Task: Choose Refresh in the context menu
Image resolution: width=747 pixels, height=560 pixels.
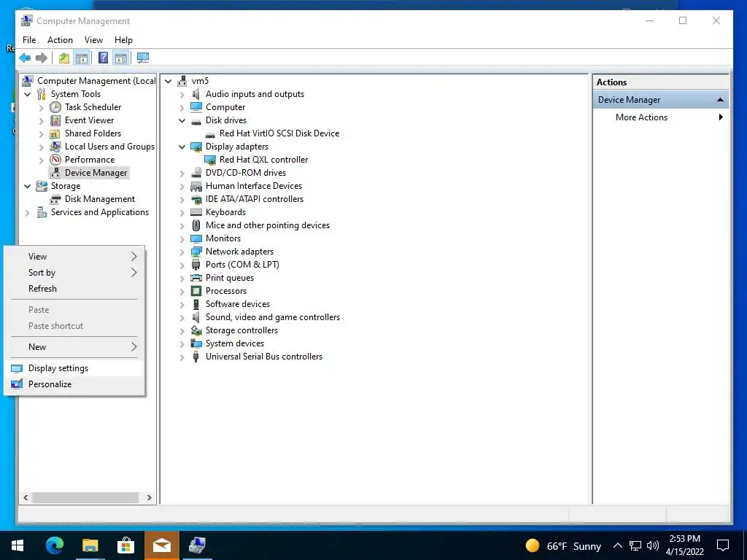Action: (x=74, y=289)
